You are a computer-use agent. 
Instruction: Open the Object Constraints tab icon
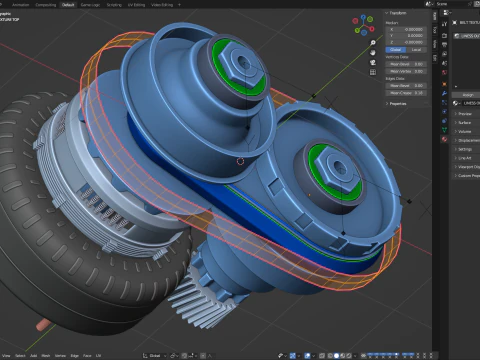click(x=445, y=121)
